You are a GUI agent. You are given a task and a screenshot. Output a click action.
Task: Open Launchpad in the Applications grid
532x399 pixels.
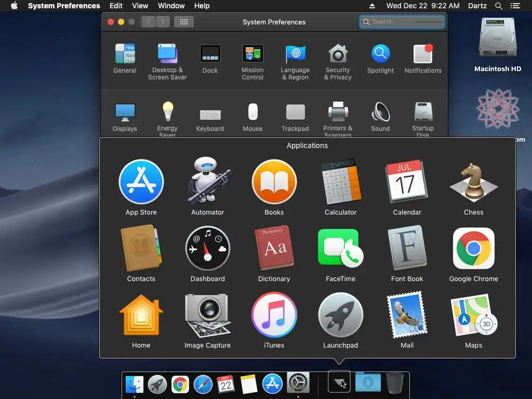[341, 315]
